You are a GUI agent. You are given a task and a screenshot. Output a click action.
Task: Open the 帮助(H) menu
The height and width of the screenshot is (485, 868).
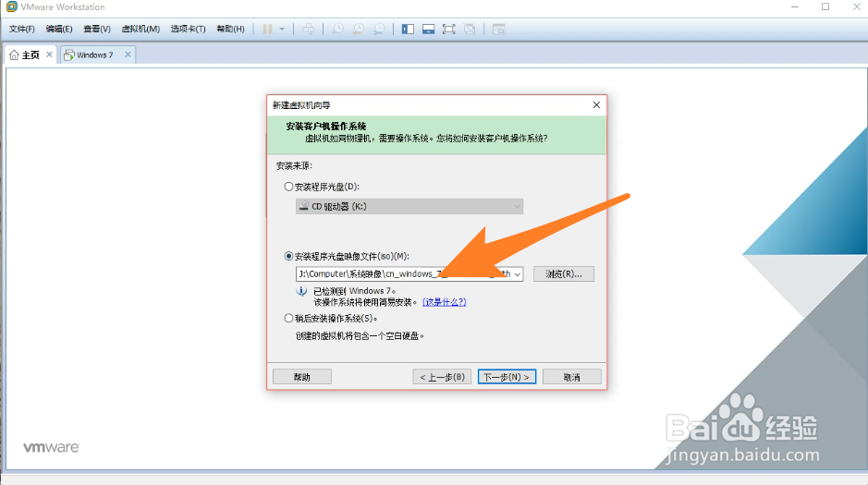point(230,29)
